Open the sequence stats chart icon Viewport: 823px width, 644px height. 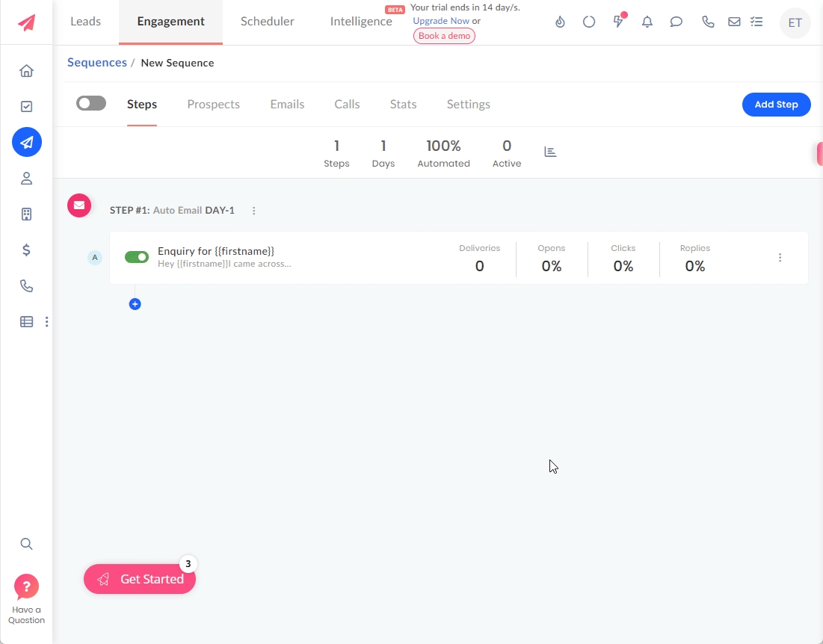tap(550, 152)
